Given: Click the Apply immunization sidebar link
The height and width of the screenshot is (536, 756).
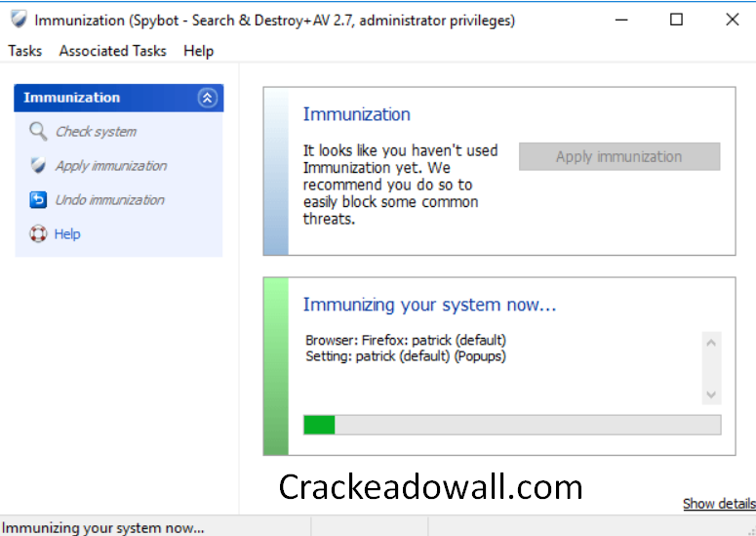Looking at the screenshot, I should pyautogui.click(x=110, y=166).
